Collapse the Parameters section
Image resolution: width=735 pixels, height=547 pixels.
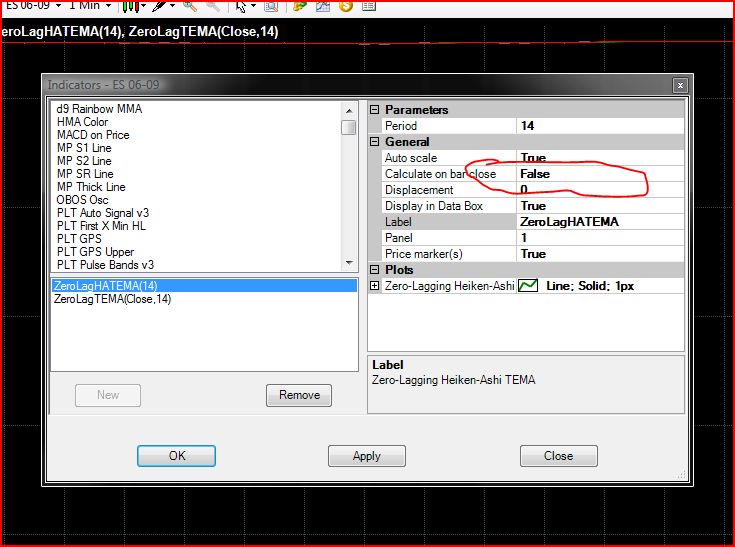click(375, 110)
